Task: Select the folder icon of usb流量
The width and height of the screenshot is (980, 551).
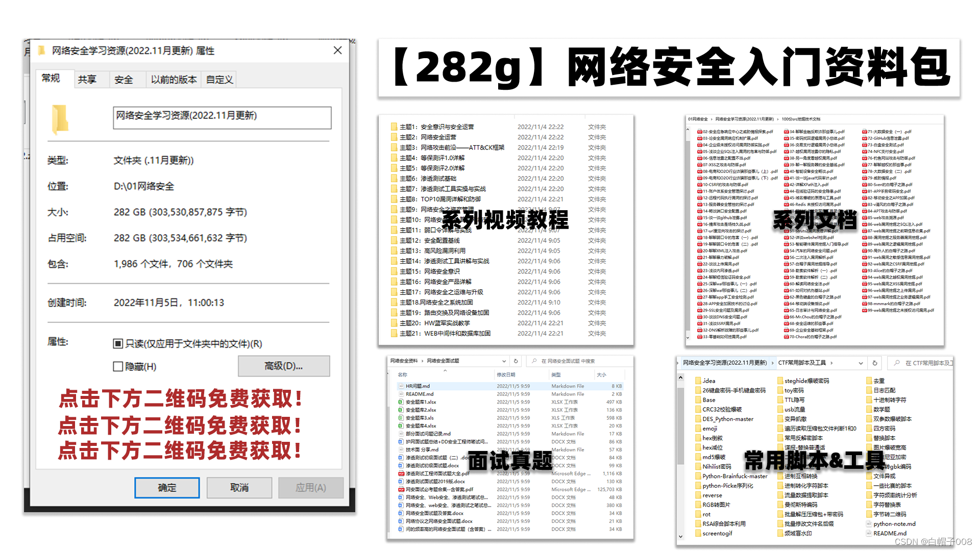Action: [x=780, y=409]
